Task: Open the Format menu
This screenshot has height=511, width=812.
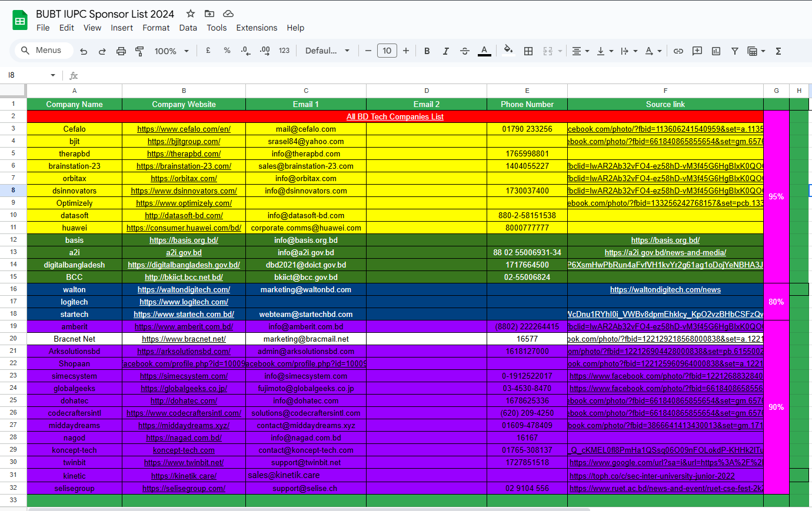Action: pyautogui.click(x=156, y=28)
